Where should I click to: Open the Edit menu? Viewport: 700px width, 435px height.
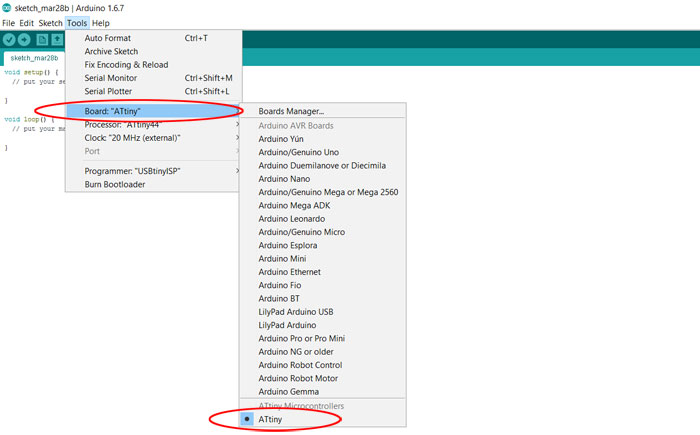26,23
